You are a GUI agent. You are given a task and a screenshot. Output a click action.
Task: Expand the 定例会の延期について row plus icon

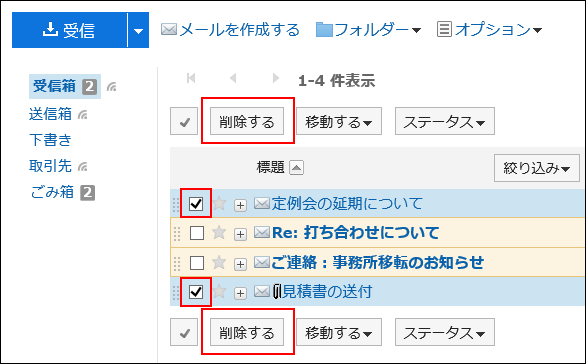240,205
